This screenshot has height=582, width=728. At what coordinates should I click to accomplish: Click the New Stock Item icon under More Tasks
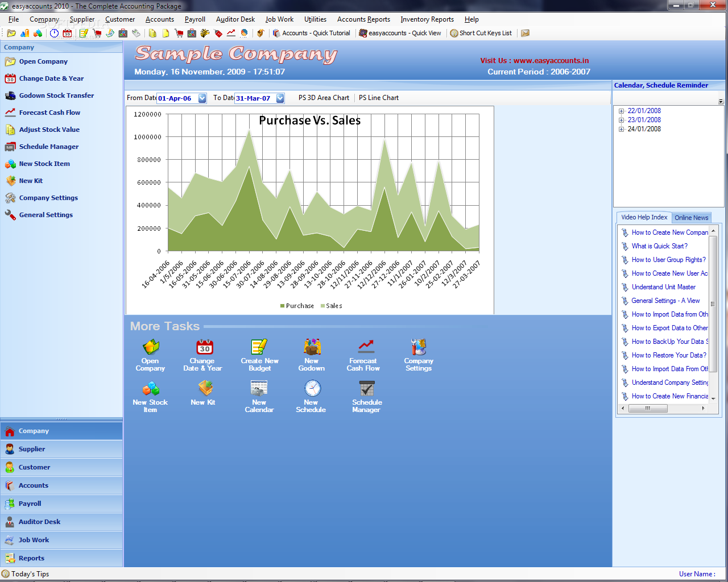pos(150,388)
